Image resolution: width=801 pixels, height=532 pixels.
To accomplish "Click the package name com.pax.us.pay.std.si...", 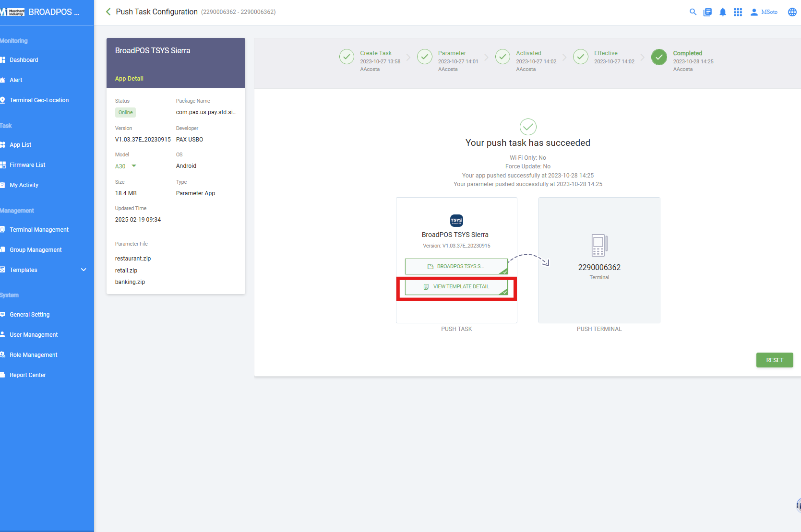I will [206, 112].
